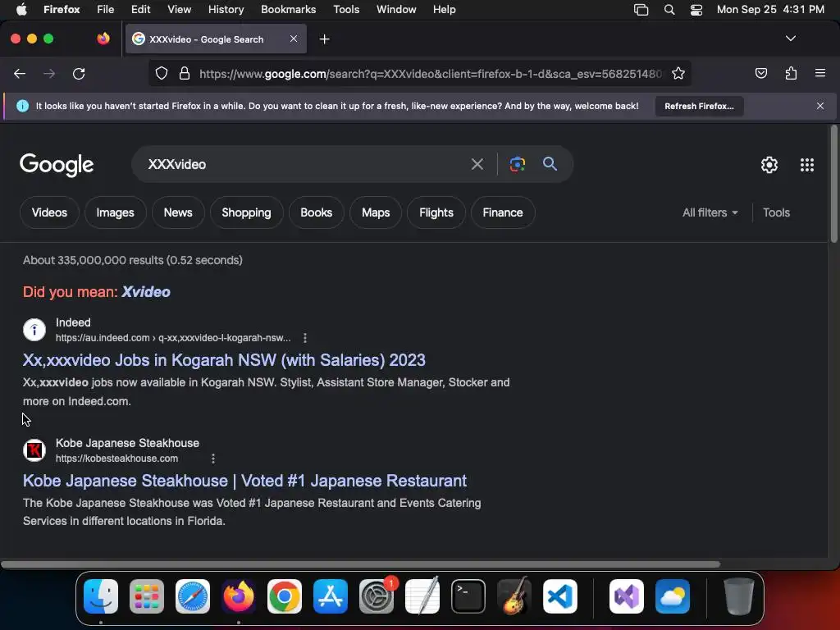
Task: Open the list all tabs chevron
Action: [x=790, y=39]
